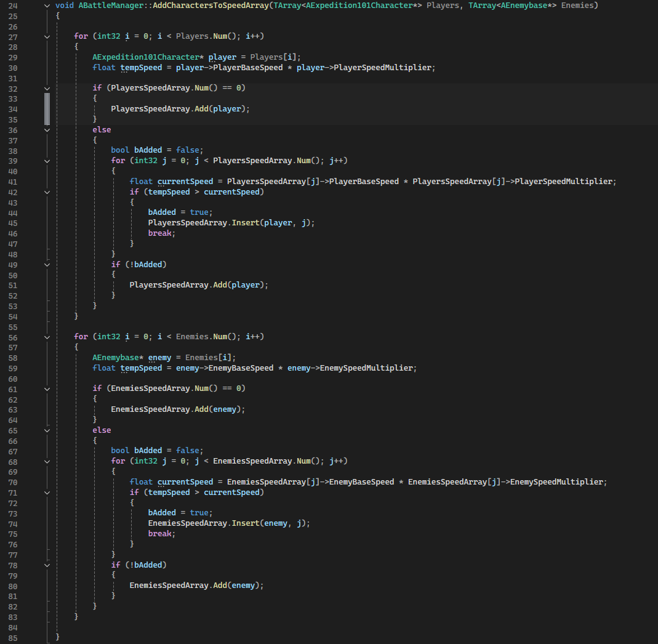Place cursor in the tempSpeed variable on line 30

coord(141,67)
